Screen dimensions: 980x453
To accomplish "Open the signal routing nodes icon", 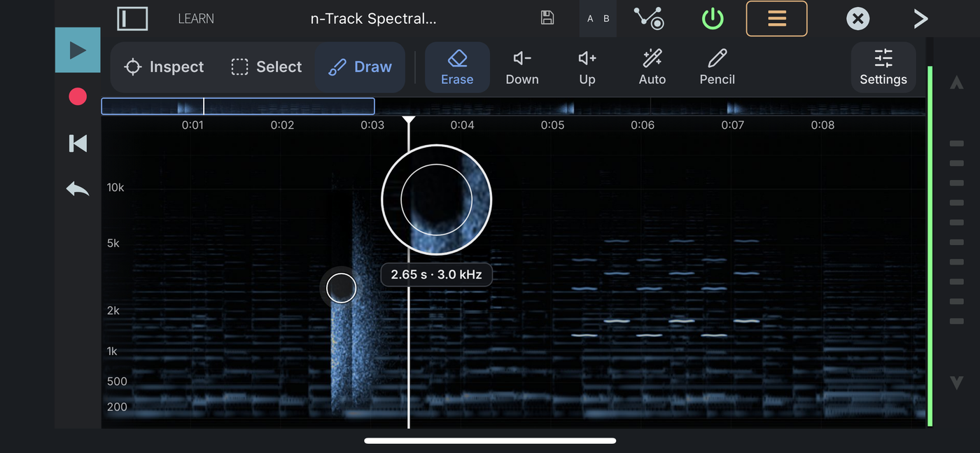I will tap(649, 18).
